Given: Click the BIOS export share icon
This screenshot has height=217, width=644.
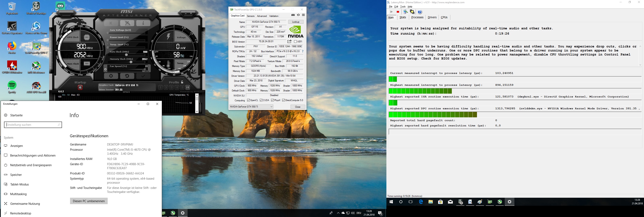Looking at the screenshot, I should 290,41.
